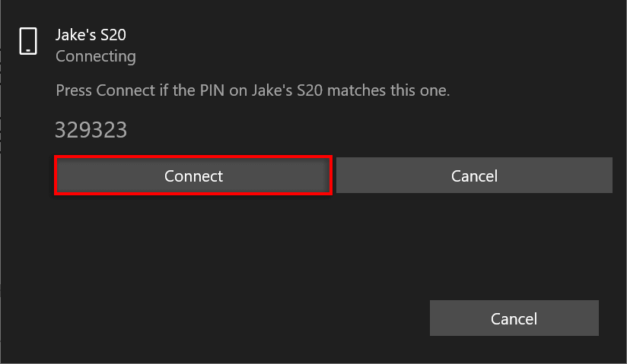Click the phrase matches this one
This screenshot has width=627, height=364.
click(388, 90)
